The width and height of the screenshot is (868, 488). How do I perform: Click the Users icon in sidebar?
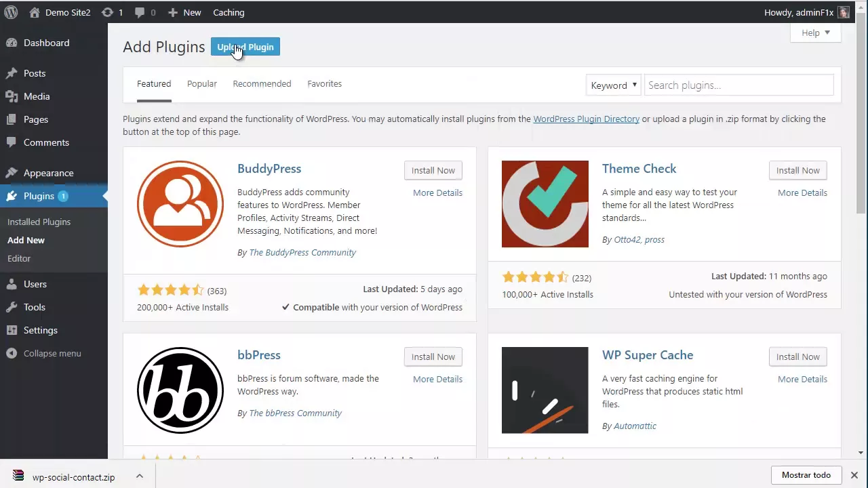tap(12, 284)
